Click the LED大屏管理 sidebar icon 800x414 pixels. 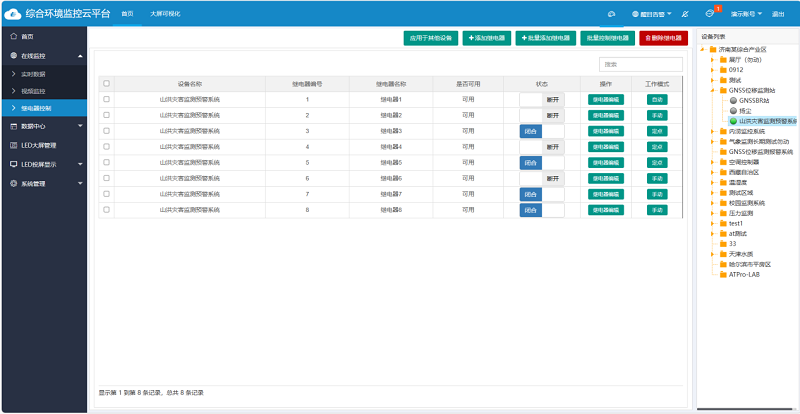tap(13, 145)
